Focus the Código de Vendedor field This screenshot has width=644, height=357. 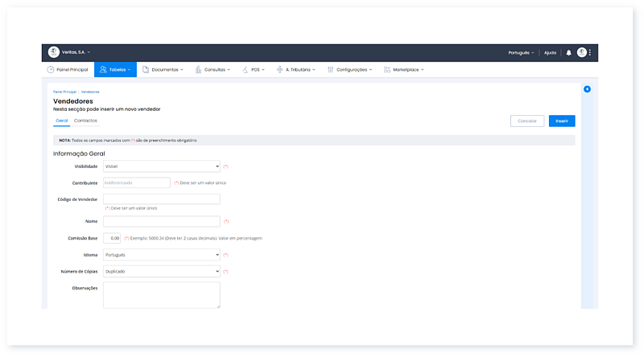pyautogui.click(x=161, y=199)
